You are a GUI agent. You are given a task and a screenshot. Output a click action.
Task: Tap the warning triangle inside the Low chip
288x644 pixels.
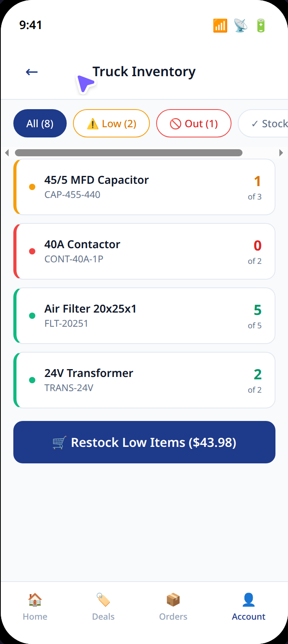pos(92,123)
